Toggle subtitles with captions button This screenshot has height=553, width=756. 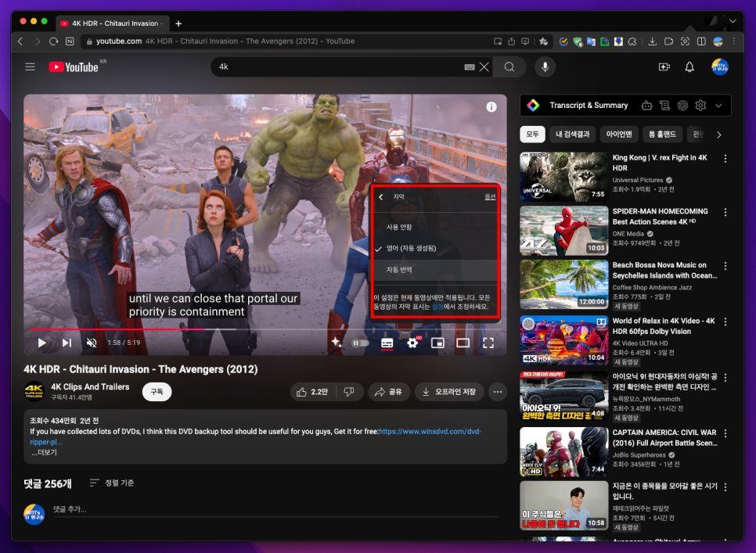tap(387, 343)
